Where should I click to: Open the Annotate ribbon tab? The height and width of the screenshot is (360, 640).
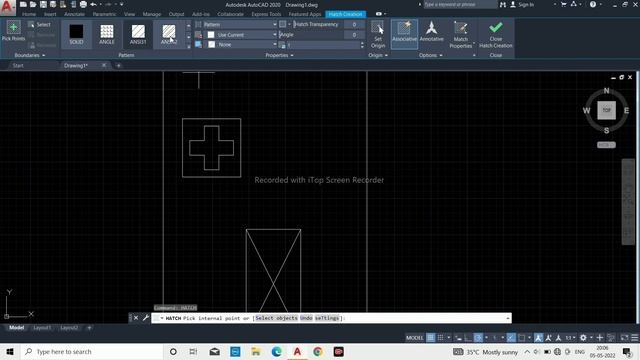coord(74,14)
